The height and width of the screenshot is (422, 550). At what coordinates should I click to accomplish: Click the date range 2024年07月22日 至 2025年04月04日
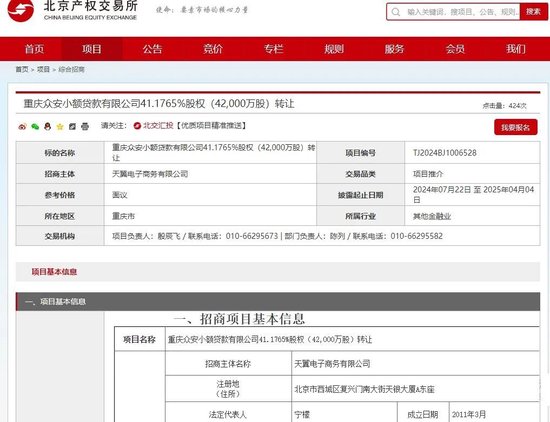[474, 195]
